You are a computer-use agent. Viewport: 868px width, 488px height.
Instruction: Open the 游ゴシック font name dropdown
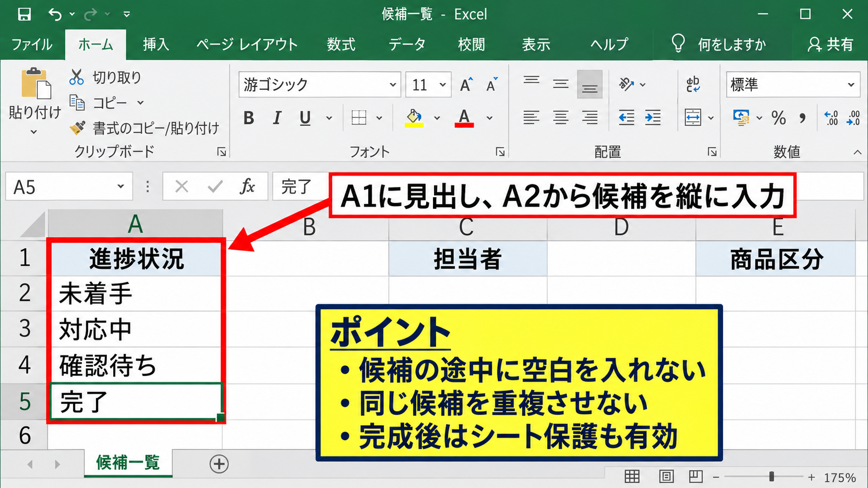point(393,85)
